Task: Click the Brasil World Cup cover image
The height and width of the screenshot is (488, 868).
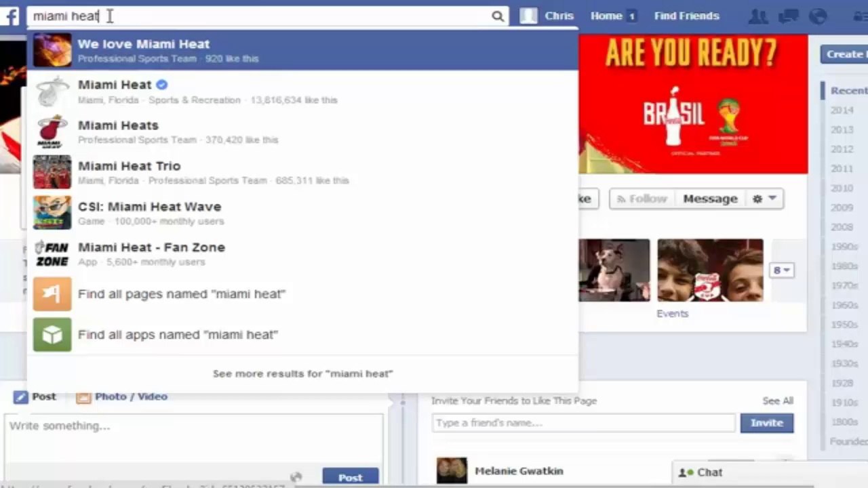Action: (x=693, y=104)
